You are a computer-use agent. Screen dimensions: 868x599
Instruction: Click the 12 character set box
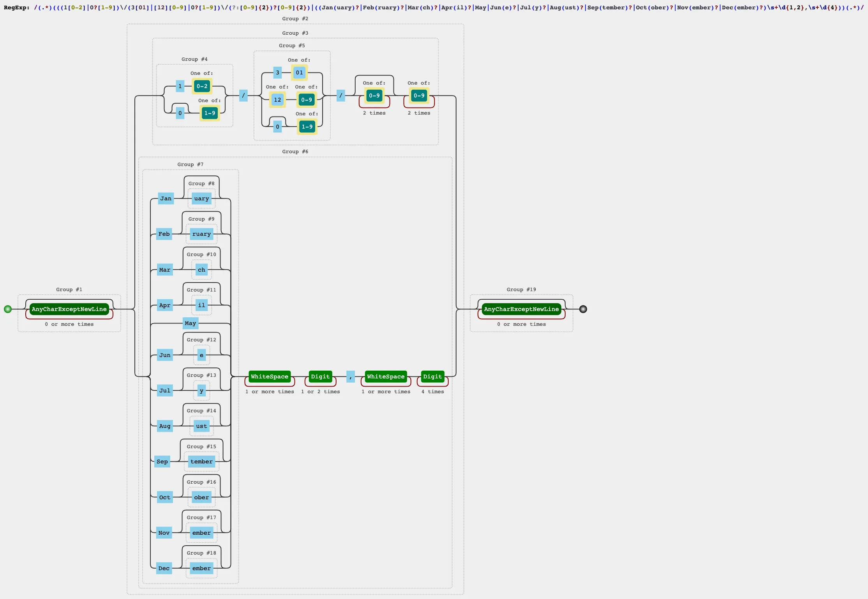pyautogui.click(x=277, y=100)
